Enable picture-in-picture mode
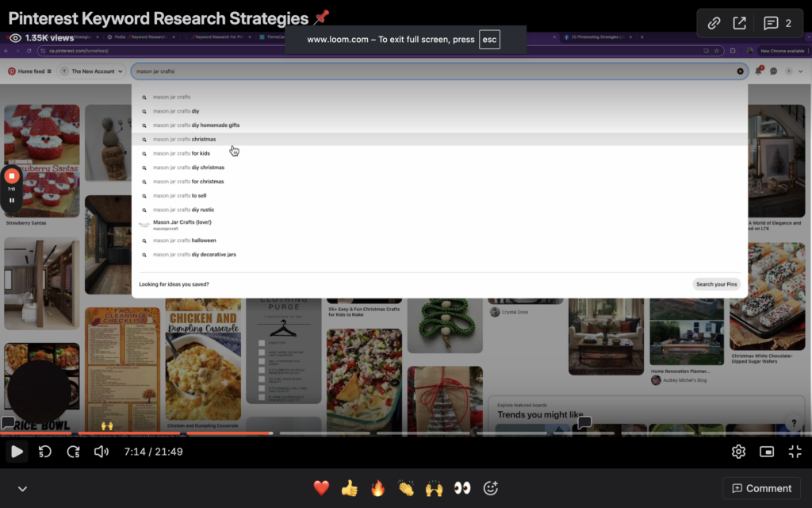The height and width of the screenshot is (508, 812). coord(767,452)
